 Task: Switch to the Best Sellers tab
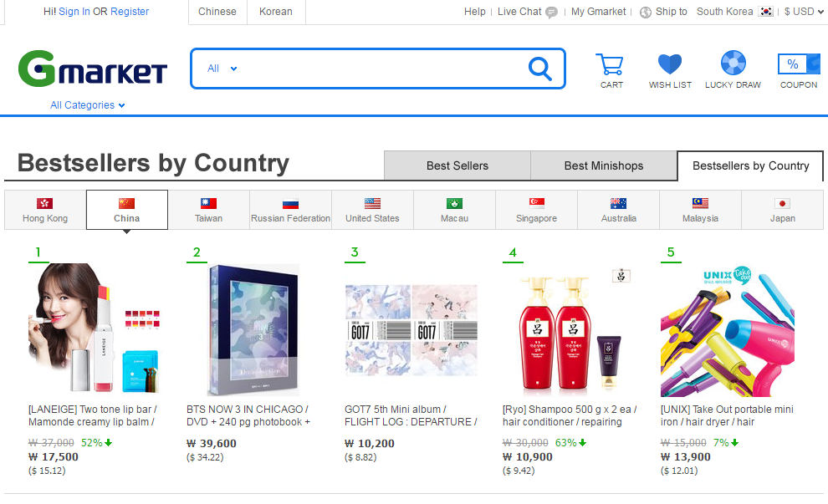point(457,165)
